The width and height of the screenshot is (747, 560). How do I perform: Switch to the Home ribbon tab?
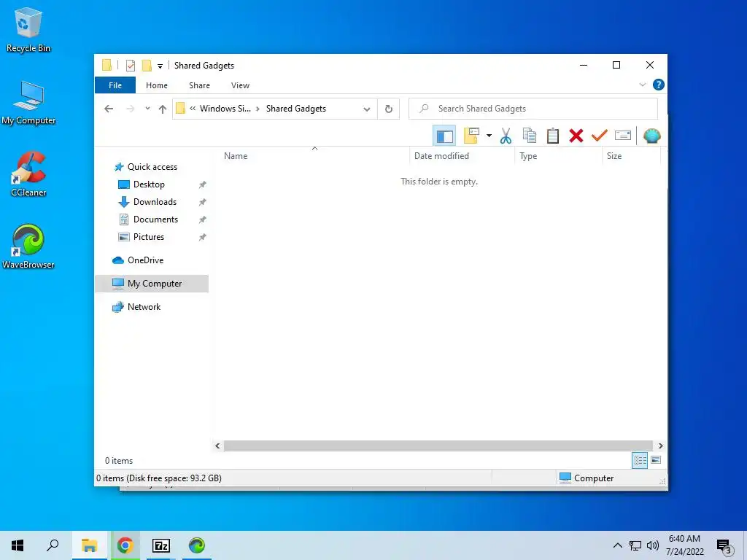click(157, 85)
